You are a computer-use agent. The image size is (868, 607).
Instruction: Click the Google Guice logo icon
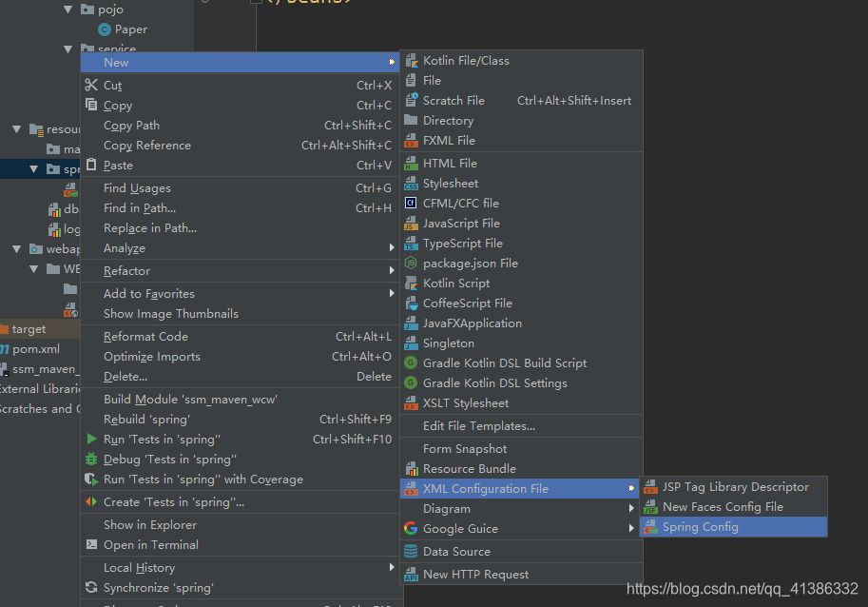[x=411, y=528]
